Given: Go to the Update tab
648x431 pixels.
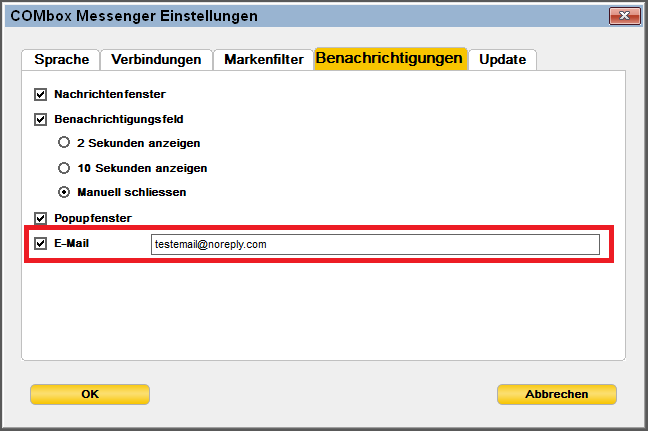Looking at the screenshot, I should click(x=503, y=60).
